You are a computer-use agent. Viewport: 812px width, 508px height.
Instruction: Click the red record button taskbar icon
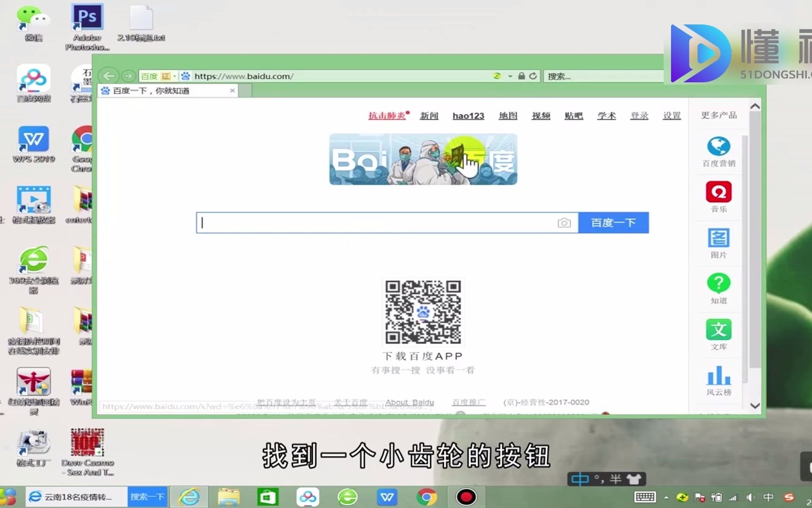[466, 497]
